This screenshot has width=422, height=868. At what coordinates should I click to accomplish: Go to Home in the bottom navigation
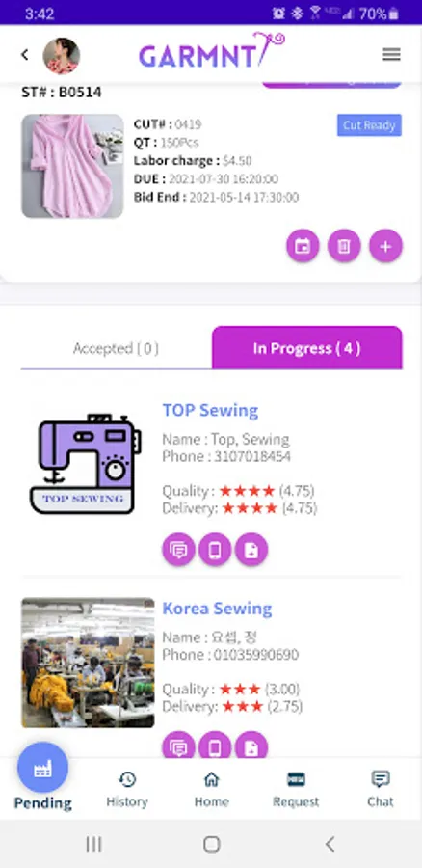click(211, 789)
